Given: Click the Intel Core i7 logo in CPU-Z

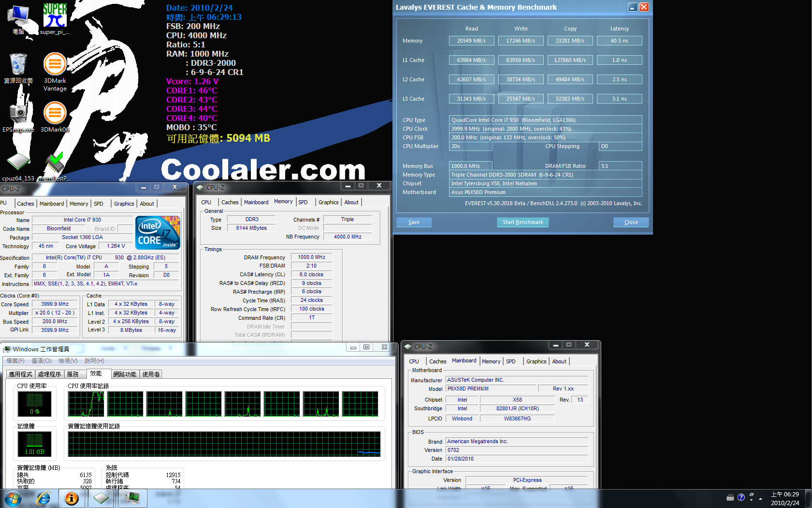Looking at the screenshot, I should point(158,233).
